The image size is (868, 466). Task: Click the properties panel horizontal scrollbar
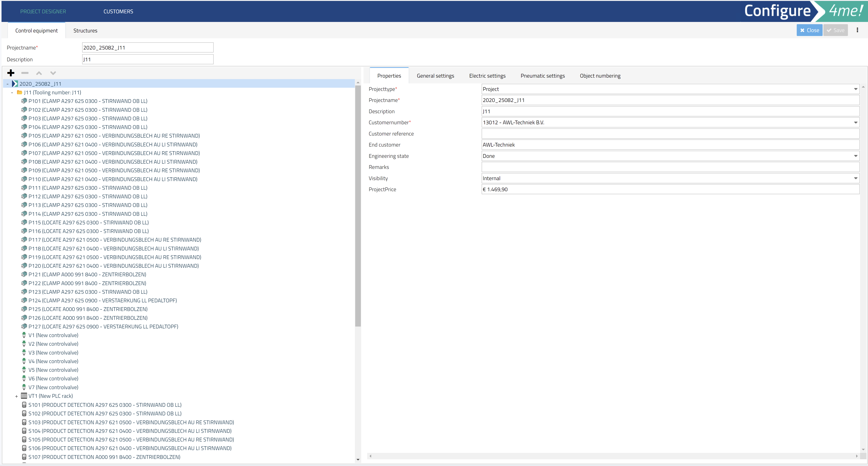[x=613, y=456]
